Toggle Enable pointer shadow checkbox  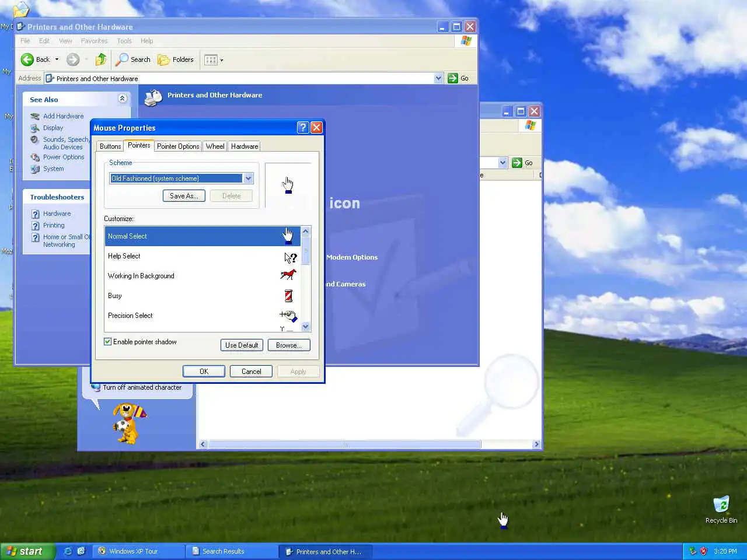coord(108,342)
